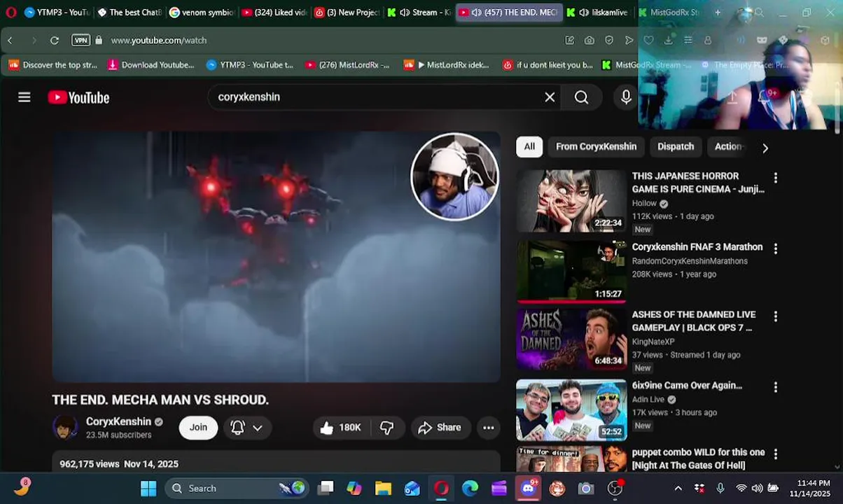Select the All filter chip
This screenshot has height=504, width=843.
click(529, 146)
